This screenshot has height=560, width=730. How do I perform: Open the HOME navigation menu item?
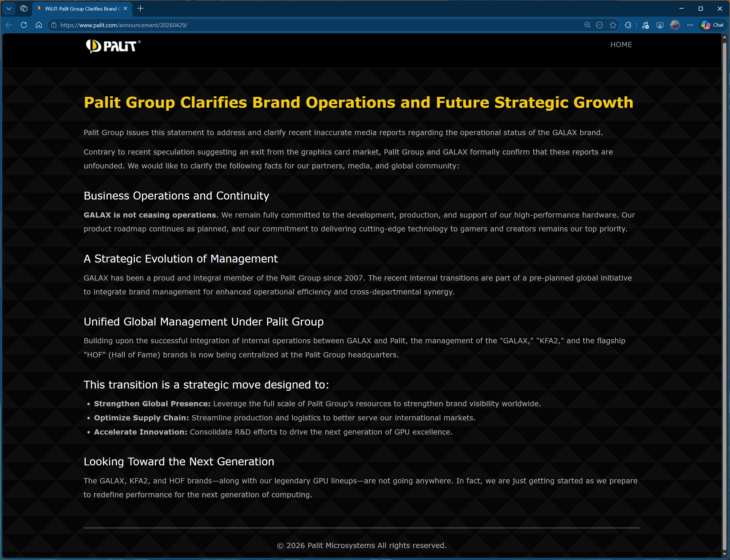pyautogui.click(x=621, y=44)
